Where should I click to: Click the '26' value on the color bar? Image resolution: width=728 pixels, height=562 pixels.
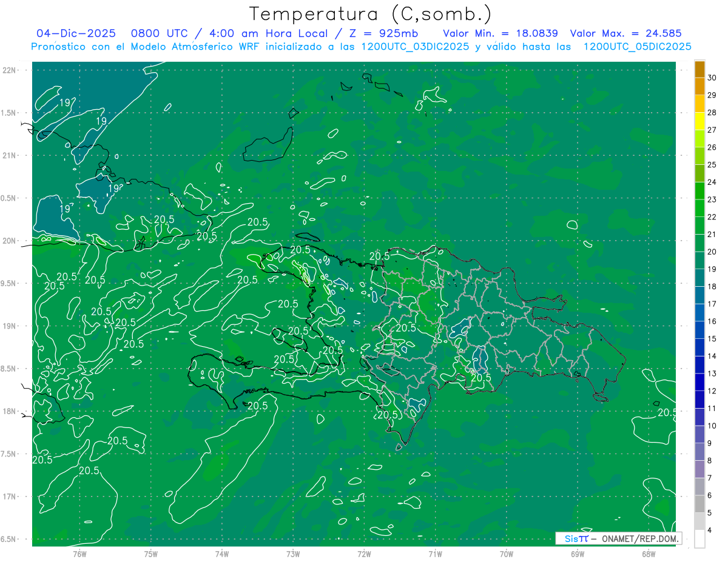(x=712, y=147)
